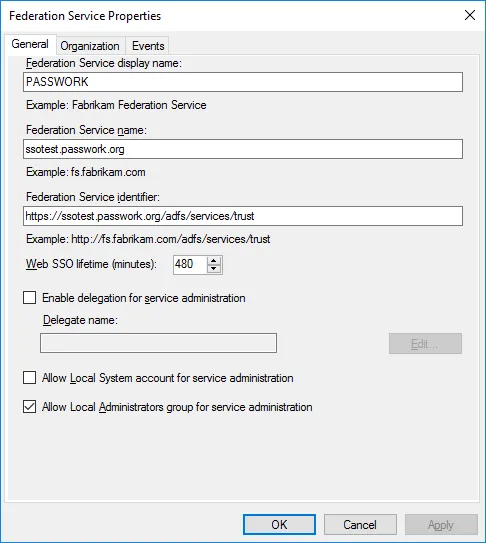The width and height of the screenshot is (486, 543).
Task: Enable delegation for service administration checkbox
Action: [x=29, y=298]
